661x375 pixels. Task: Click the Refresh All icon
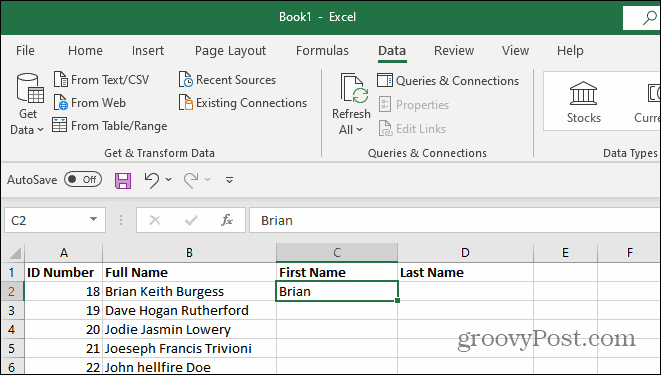[353, 89]
